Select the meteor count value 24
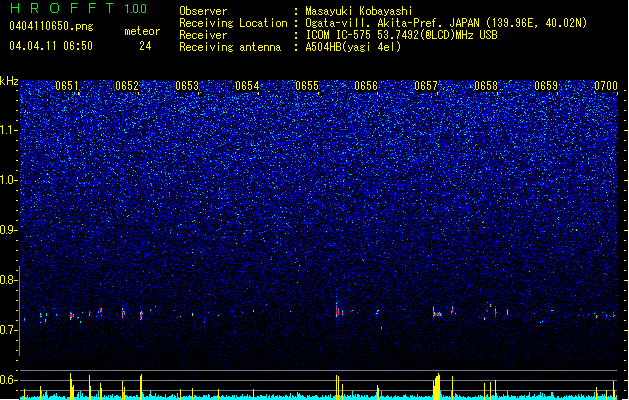 coord(145,46)
